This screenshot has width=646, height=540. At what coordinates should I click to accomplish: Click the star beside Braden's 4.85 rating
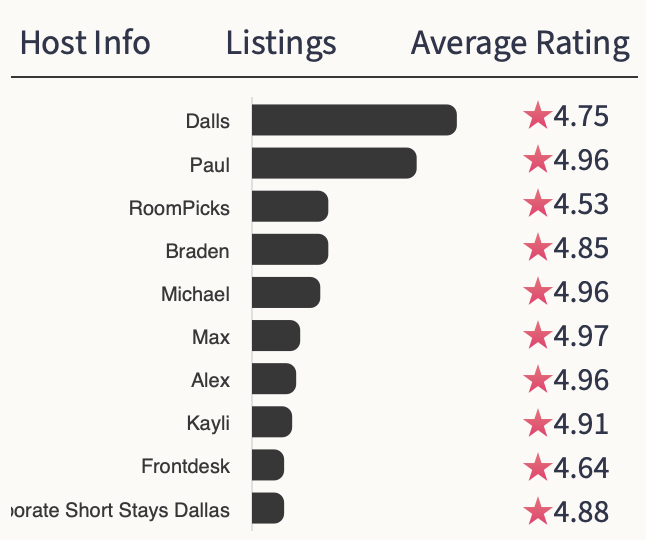pos(537,247)
